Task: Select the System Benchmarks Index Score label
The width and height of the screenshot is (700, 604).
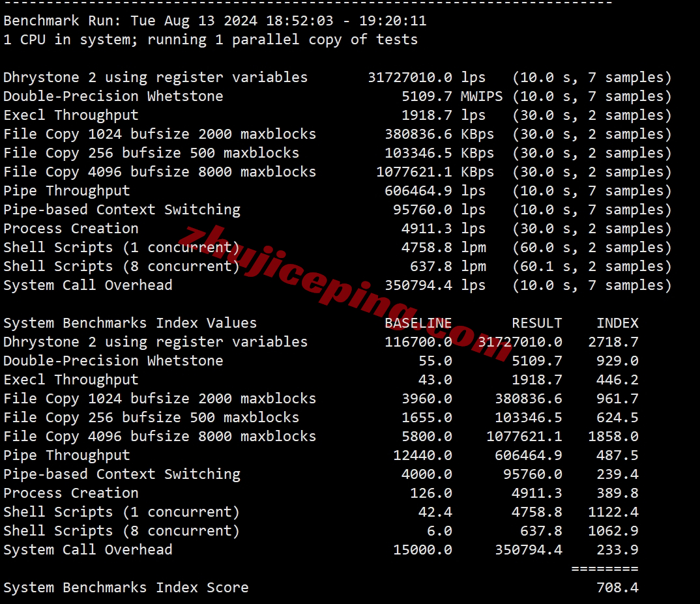Action: (126, 588)
